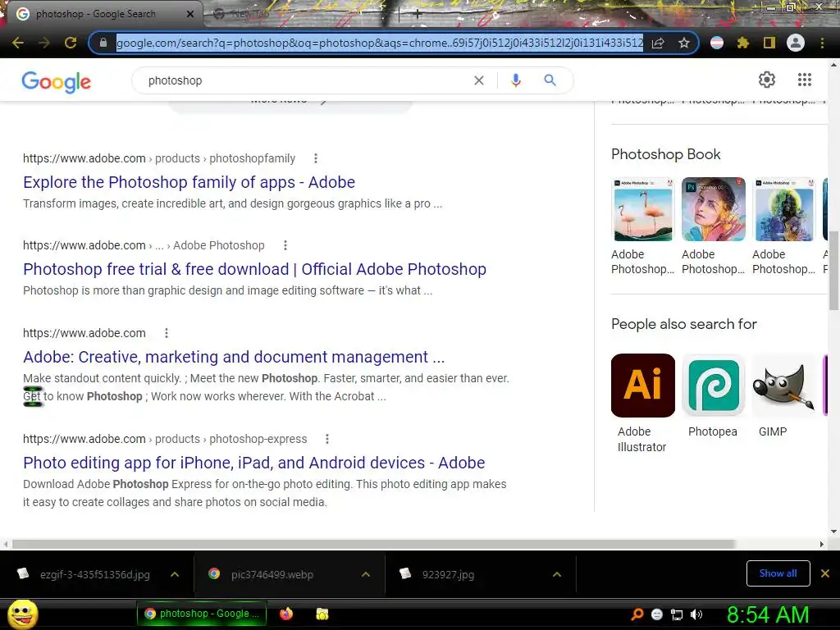
Task: Click forward navigation arrow
Action: tap(44, 43)
